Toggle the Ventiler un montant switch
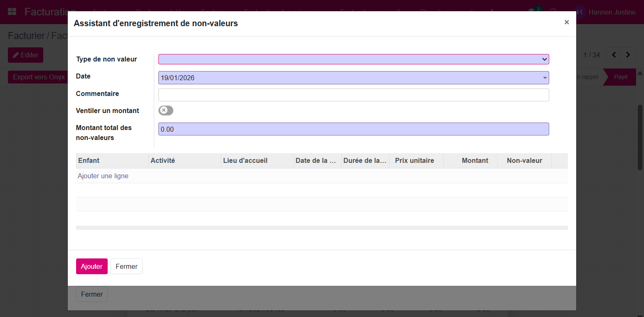This screenshot has height=317, width=644. [x=165, y=111]
